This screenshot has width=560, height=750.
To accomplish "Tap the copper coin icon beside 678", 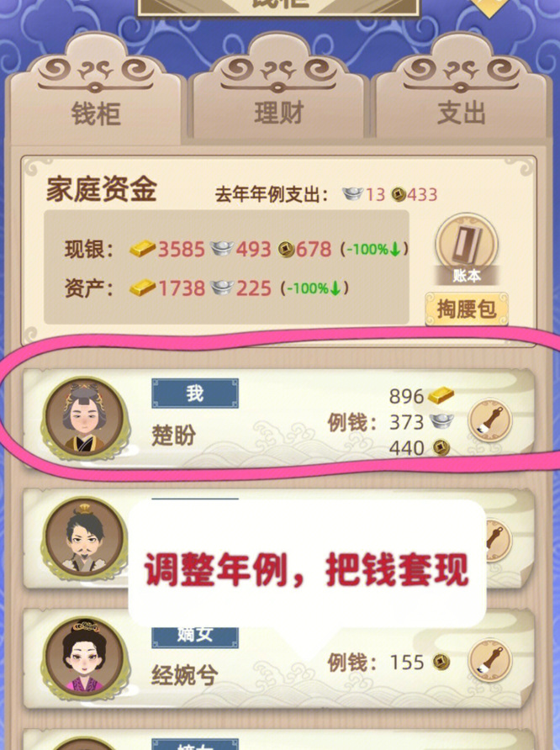I will [x=287, y=249].
